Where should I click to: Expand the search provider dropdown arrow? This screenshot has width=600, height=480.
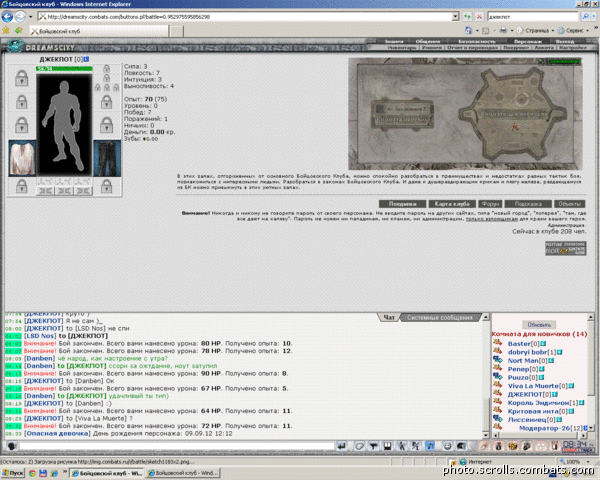point(593,17)
